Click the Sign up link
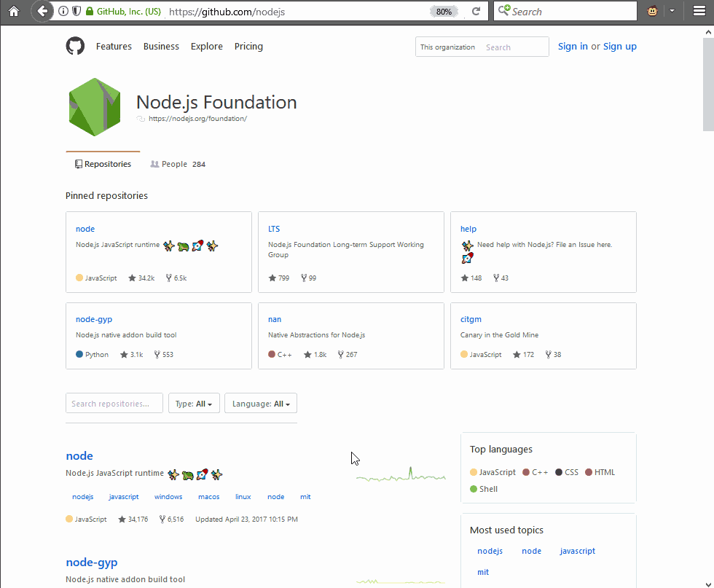Image resolution: width=714 pixels, height=588 pixels. [619, 47]
